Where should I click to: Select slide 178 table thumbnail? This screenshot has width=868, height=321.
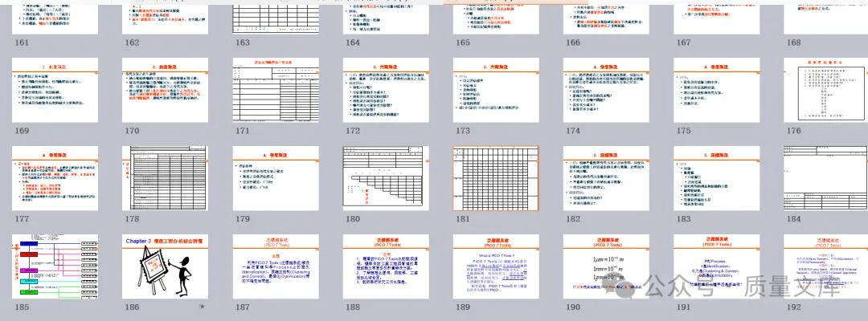click(x=165, y=178)
